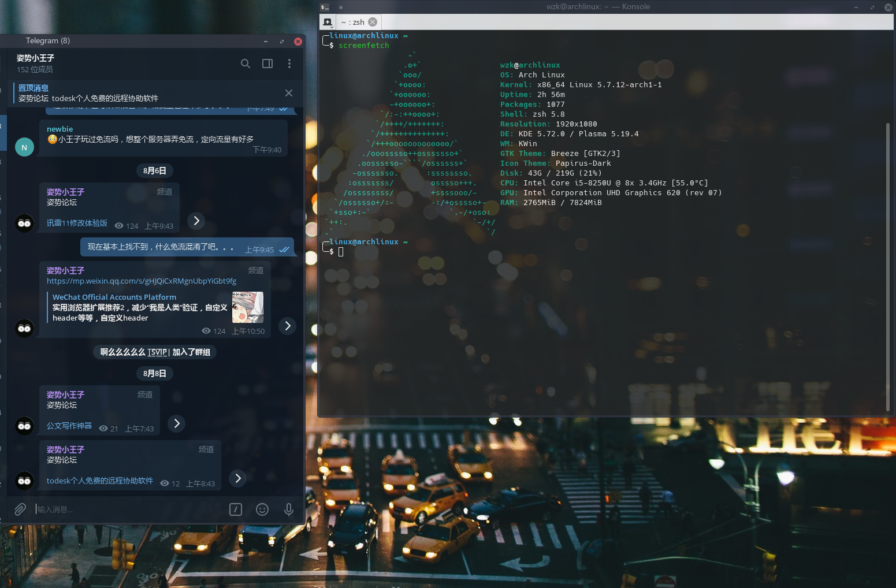
Task: Forward the 公文写作神器 post
Action: point(177,423)
